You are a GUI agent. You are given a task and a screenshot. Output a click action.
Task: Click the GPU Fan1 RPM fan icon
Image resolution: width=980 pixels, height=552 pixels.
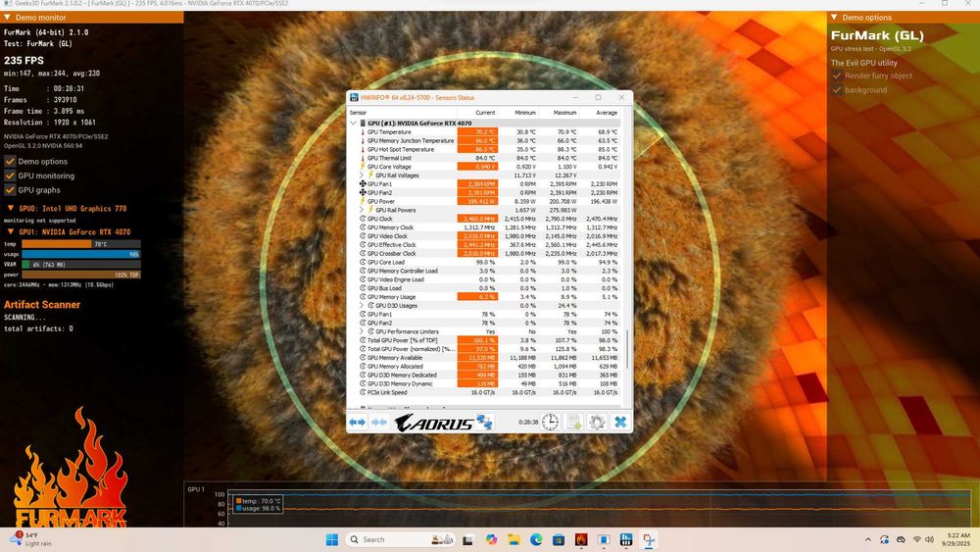[363, 183]
